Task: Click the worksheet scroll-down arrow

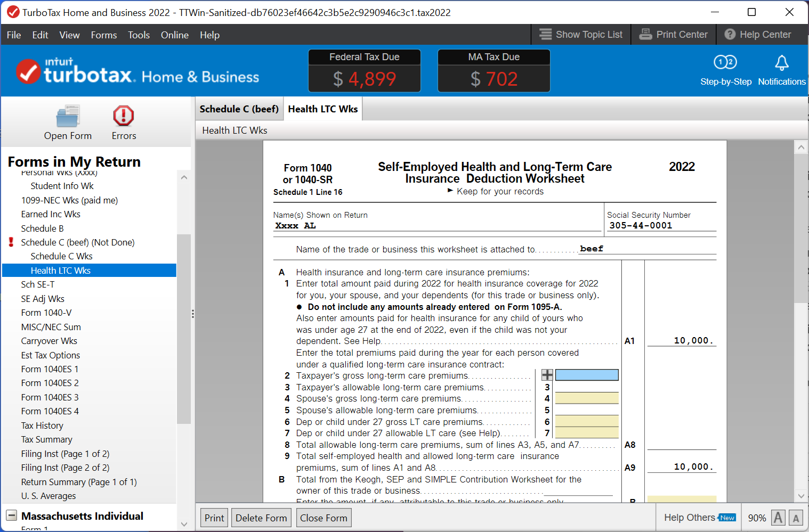Action: click(x=801, y=496)
